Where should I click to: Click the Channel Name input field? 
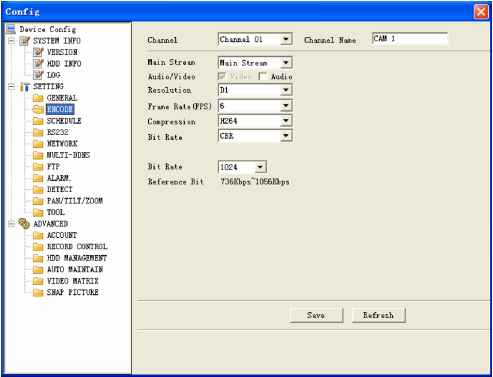[410, 39]
